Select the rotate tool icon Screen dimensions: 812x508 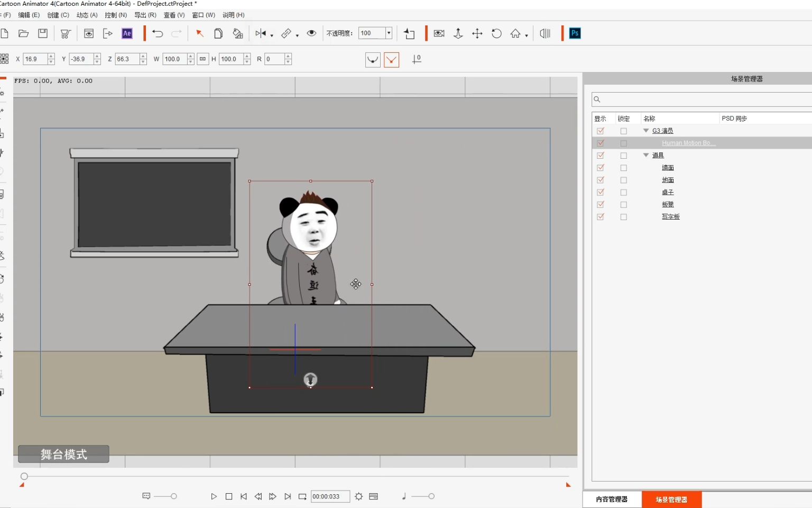pos(496,33)
